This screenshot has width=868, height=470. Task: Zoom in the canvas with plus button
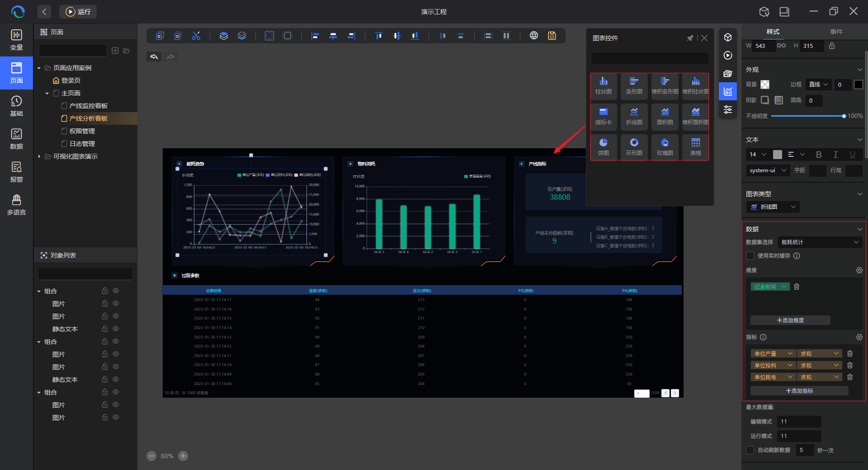pyautogui.click(x=183, y=456)
